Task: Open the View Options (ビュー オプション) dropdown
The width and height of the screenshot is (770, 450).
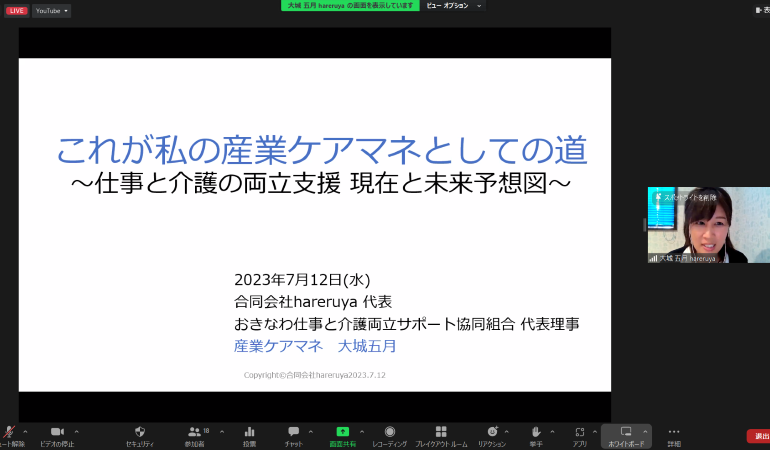Action: pyautogui.click(x=455, y=6)
